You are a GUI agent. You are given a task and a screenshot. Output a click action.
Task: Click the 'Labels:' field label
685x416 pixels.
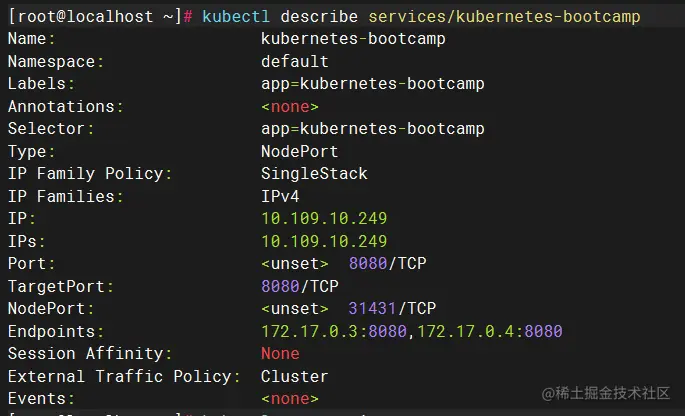tap(42, 83)
